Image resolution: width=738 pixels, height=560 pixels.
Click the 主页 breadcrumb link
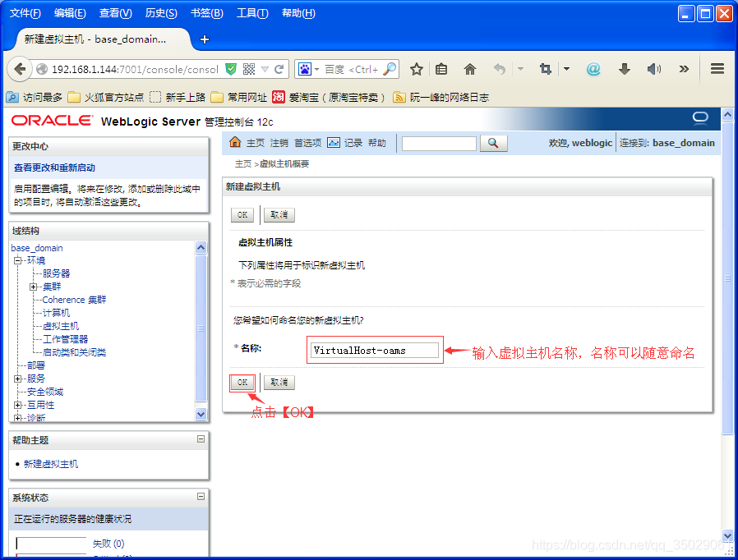pos(243,163)
